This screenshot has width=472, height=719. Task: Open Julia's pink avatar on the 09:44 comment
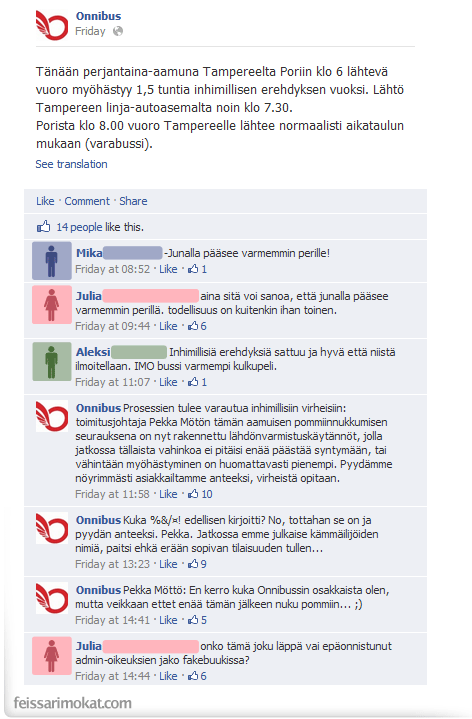52,304
